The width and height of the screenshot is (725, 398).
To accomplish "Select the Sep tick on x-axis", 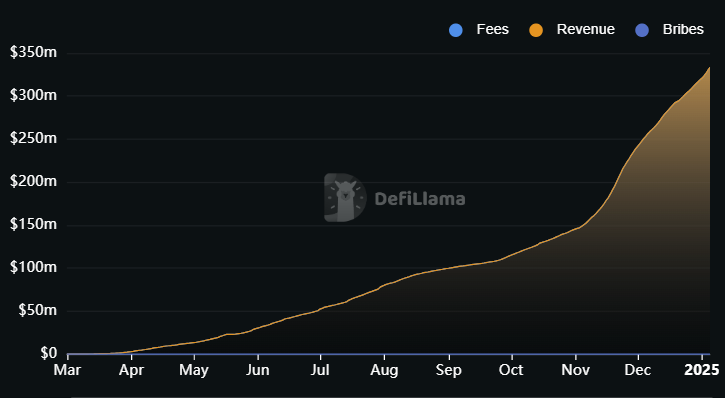I will 449,370.
